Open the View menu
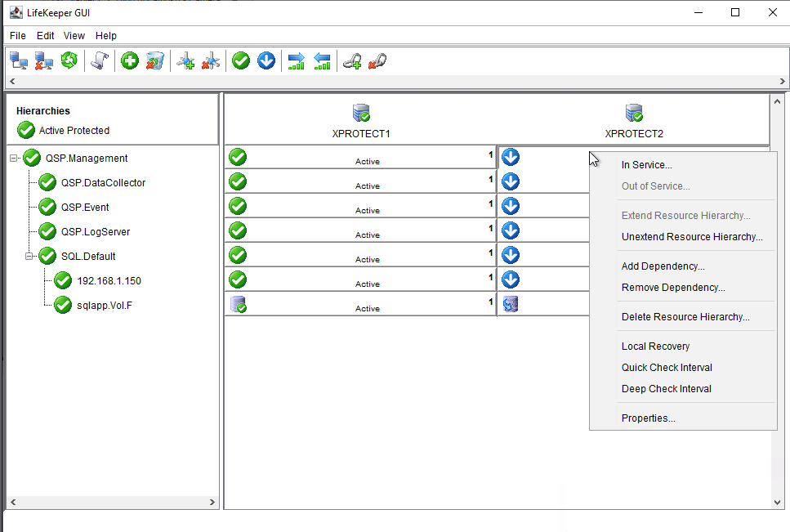 tap(74, 36)
